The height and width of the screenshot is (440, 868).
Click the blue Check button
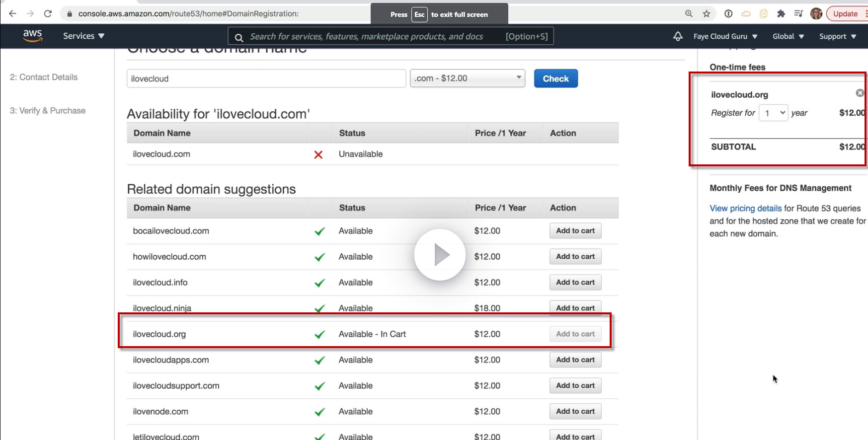[555, 78]
